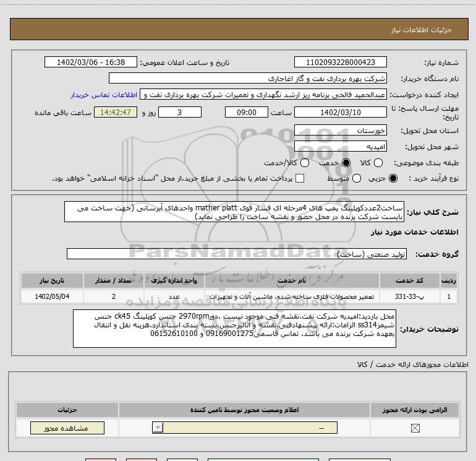Select the جزیی purchase type radio
476x461 pixels.
[x=393, y=178]
